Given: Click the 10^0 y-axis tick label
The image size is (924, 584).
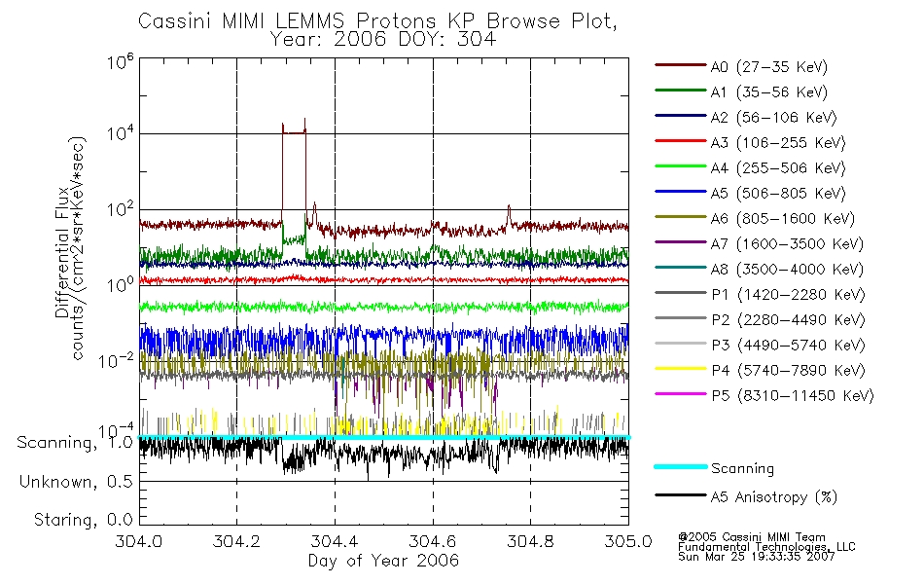Looking at the screenshot, I should click(121, 284).
